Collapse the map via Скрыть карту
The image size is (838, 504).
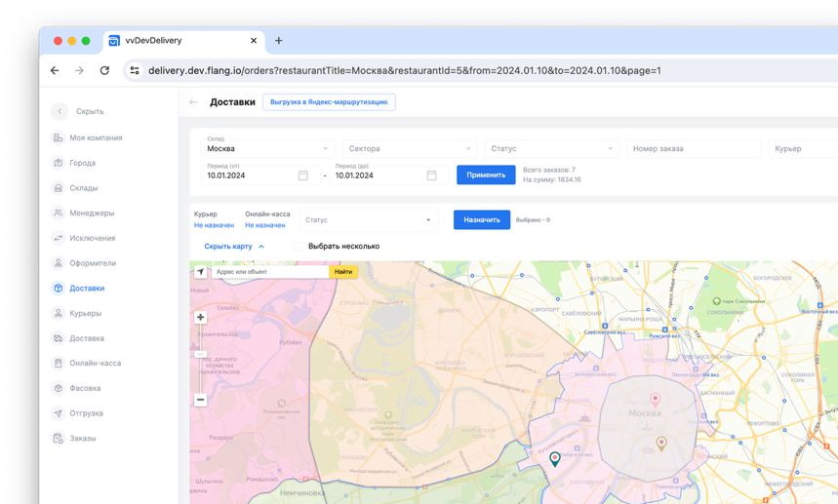click(x=234, y=246)
